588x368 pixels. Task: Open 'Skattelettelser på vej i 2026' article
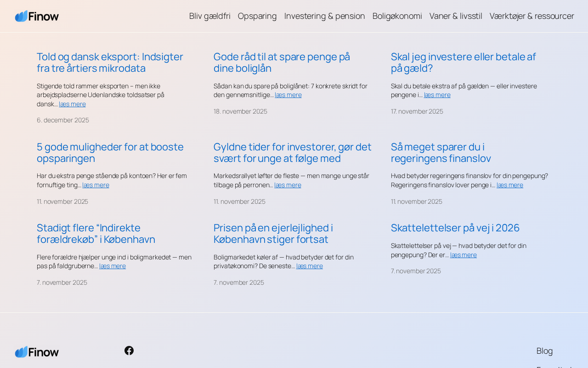(x=455, y=228)
